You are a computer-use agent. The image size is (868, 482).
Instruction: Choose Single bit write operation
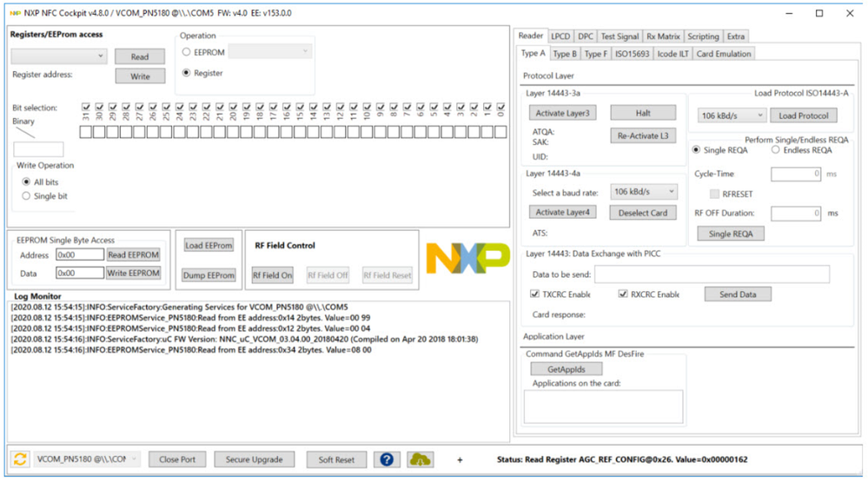[x=26, y=196]
